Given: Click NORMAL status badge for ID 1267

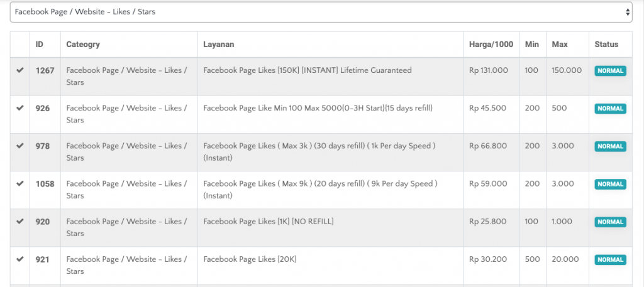Looking at the screenshot, I should tap(610, 71).
